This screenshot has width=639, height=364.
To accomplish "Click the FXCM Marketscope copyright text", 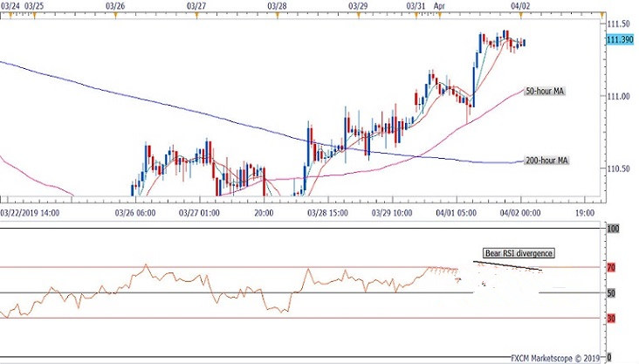I will click(556, 358).
